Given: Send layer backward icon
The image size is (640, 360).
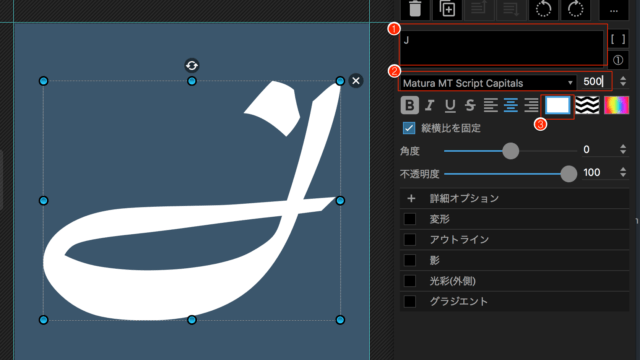Looking at the screenshot, I should point(511,9).
